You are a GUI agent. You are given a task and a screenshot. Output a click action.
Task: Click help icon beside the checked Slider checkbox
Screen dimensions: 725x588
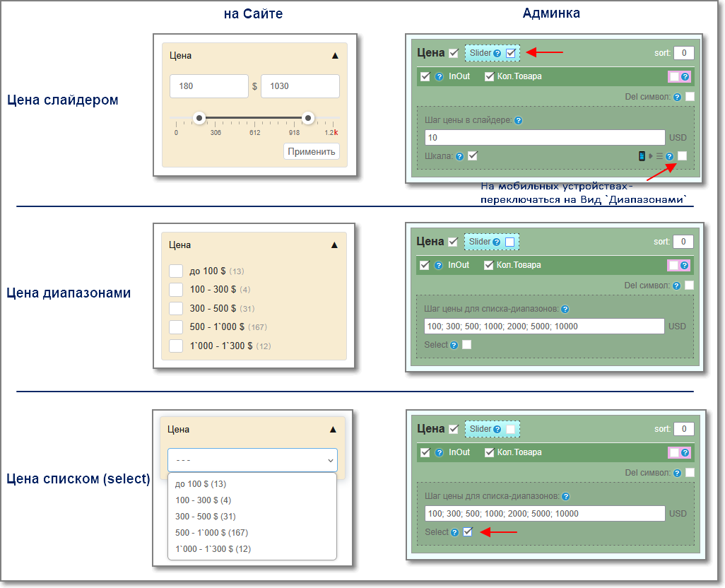[x=497, y=53]
